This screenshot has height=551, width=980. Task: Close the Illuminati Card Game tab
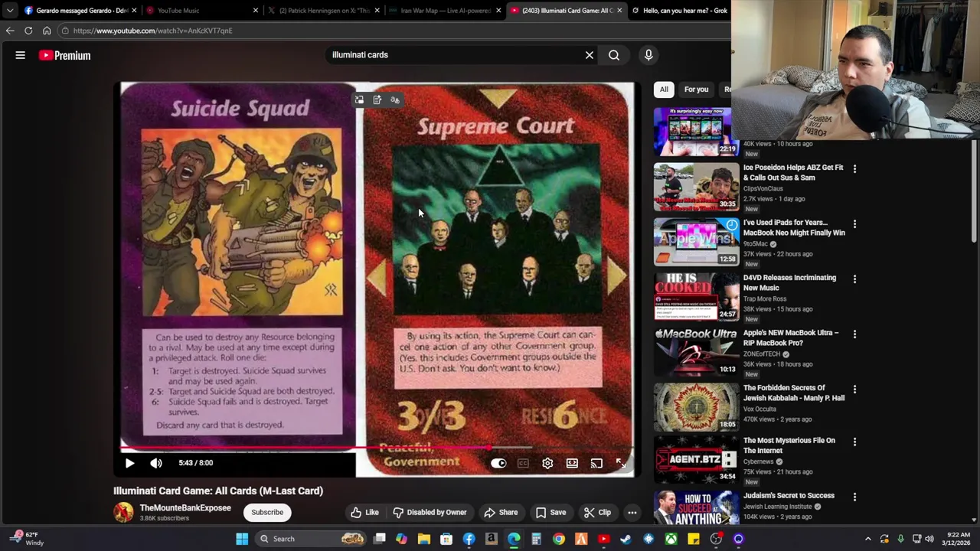[619, 11]
